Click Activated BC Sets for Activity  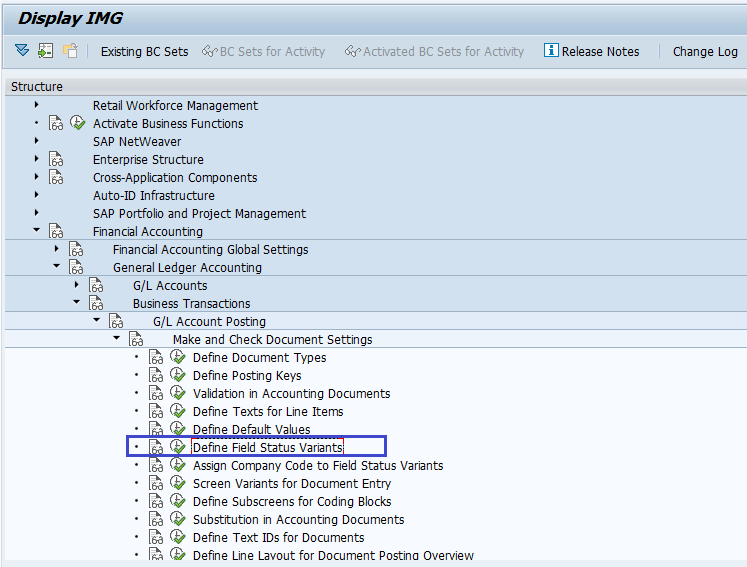coord(434,51)
